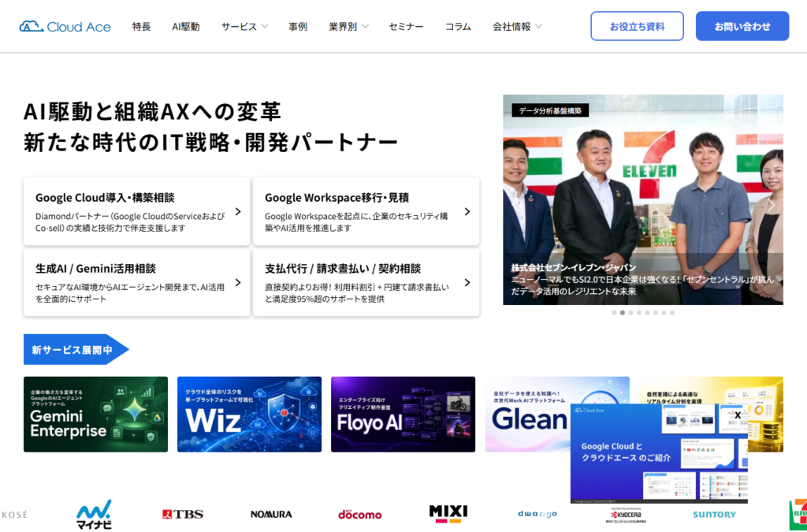The width and height of the screenshot is (807, 532).
Task: Click arrow on 支払代行 card
Action: pyautogui.click(x=467, y=282)
